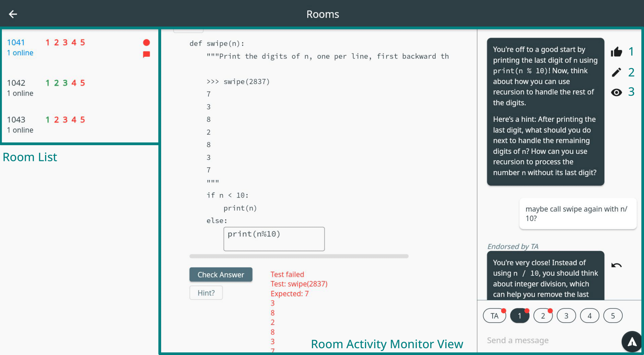Select student 3 chat pill
Image resolution: width=644 pixels, height=355 pixels.
[x=566, y=316]
